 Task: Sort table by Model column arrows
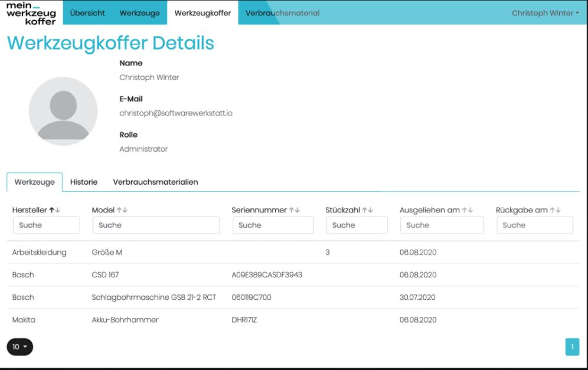pyautogui.click(x=122, y=210)
